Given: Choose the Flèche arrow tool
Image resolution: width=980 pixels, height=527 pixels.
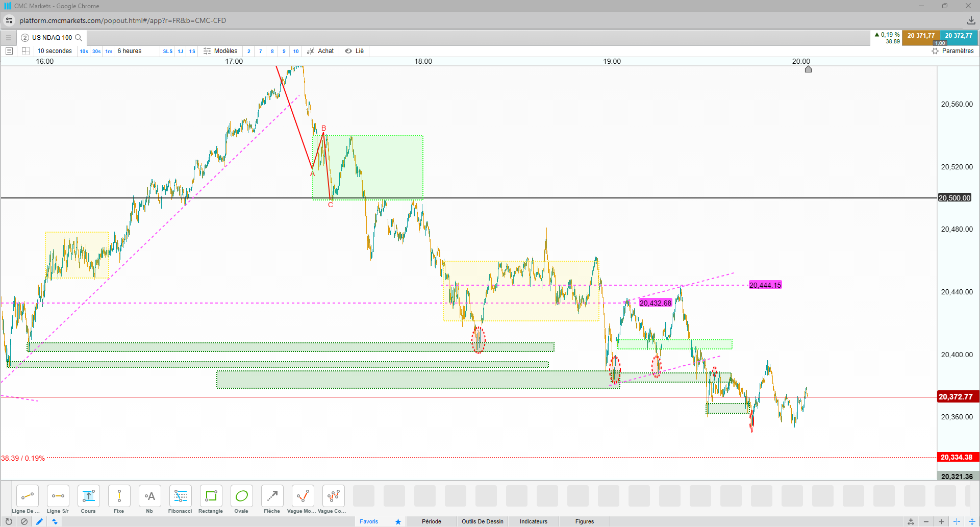Looking at the screenshot, I should tap(272, 499).
